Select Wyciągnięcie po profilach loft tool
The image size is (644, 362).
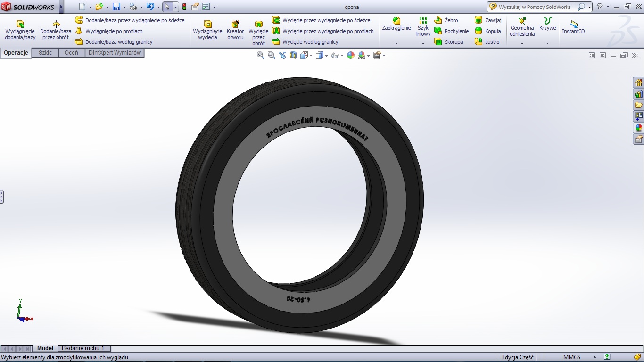[x=109, y=31]
